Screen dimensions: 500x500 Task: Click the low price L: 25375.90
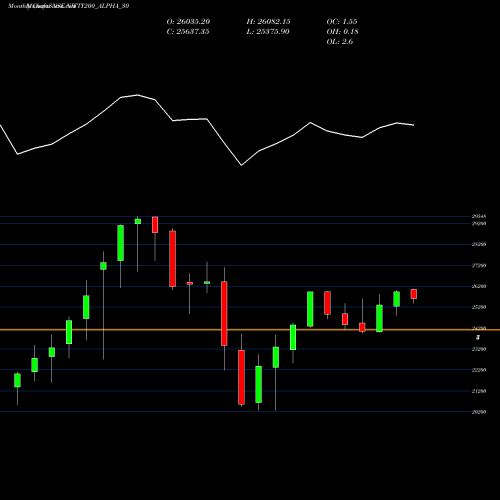click(268, 32)
